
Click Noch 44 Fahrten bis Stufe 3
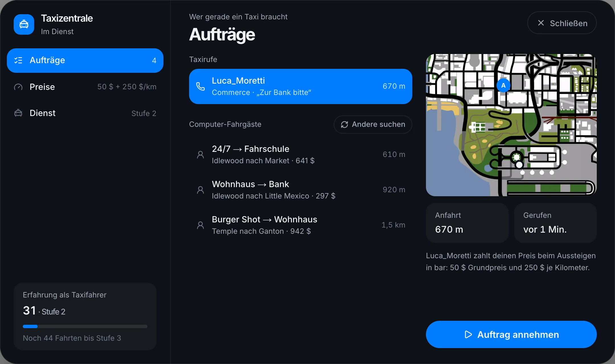(72, 338)
